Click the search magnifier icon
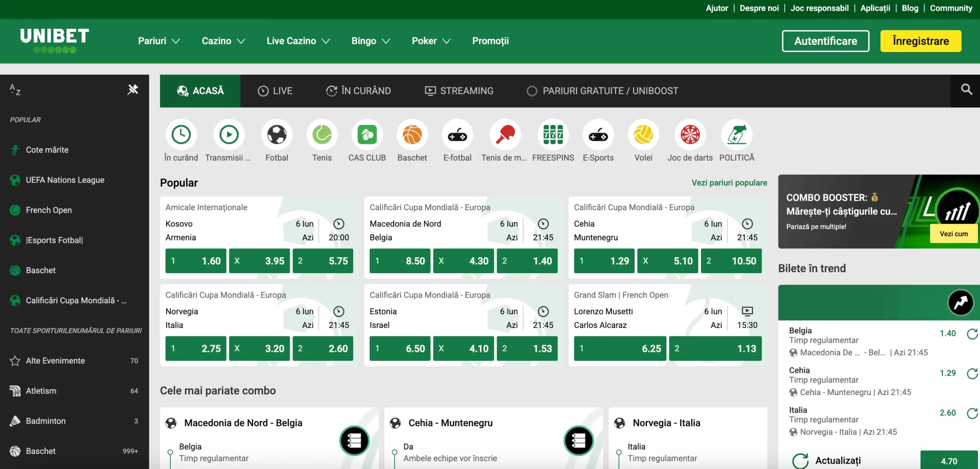The image size is (980, 469). pos(967,90)
